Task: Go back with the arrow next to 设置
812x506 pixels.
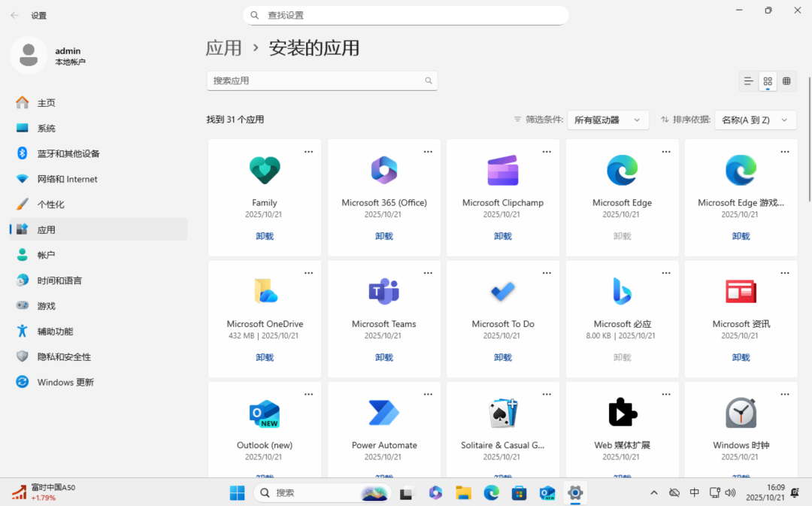Action: coord(14,16)
